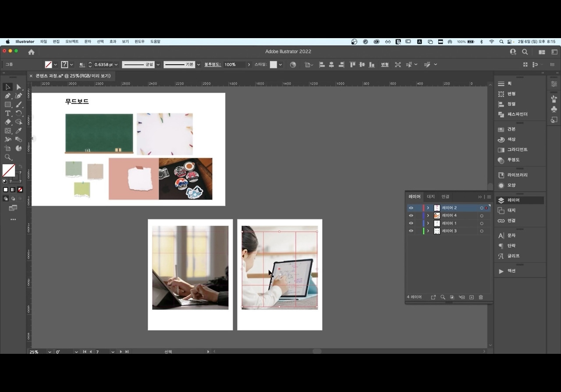The image size is (561, 392).
Task: Select the Eyedropper tool
Action: [19, 131]
